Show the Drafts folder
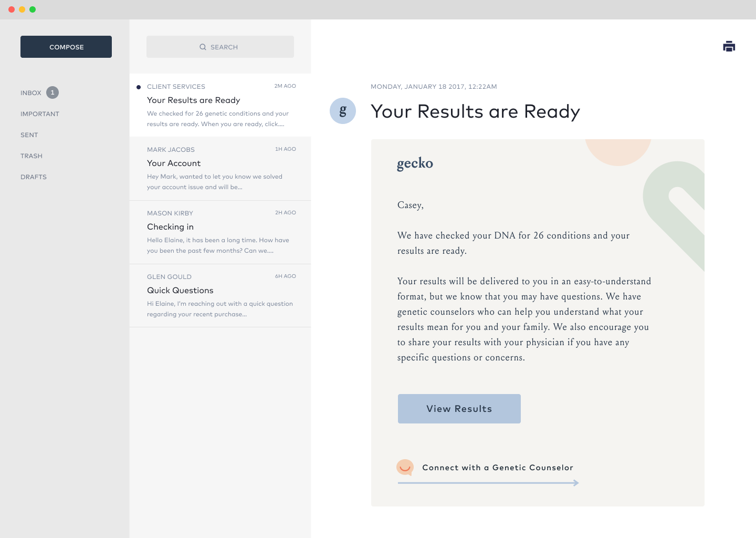Image resolution: width=756 pixels, height=538 pixels. click(x=34, y=177)
